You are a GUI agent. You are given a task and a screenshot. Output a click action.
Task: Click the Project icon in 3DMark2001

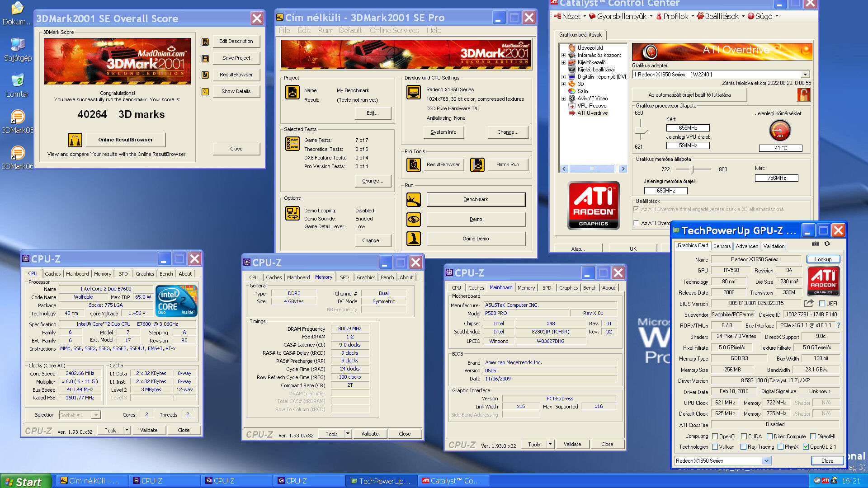coord(292,93)
